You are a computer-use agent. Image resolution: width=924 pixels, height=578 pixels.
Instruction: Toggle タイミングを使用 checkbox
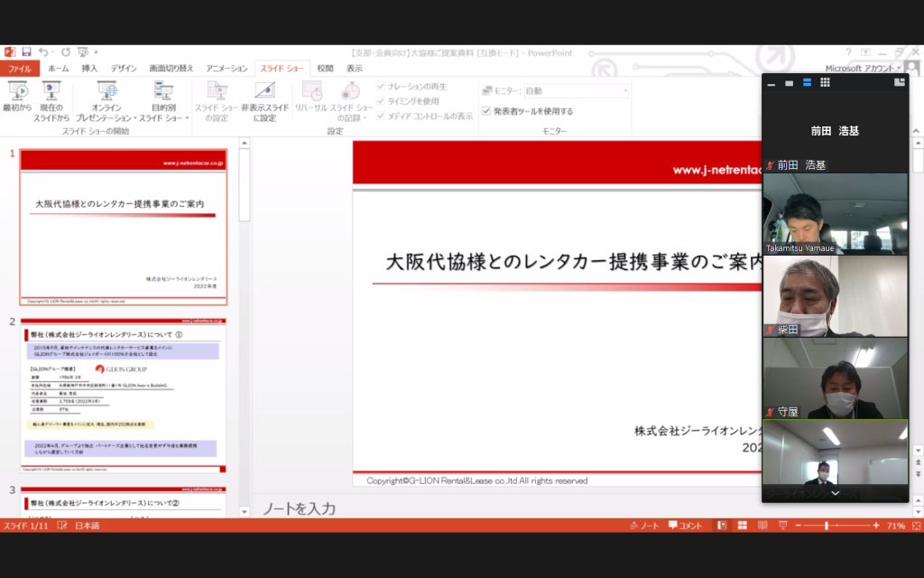click(x=381, y=101)
